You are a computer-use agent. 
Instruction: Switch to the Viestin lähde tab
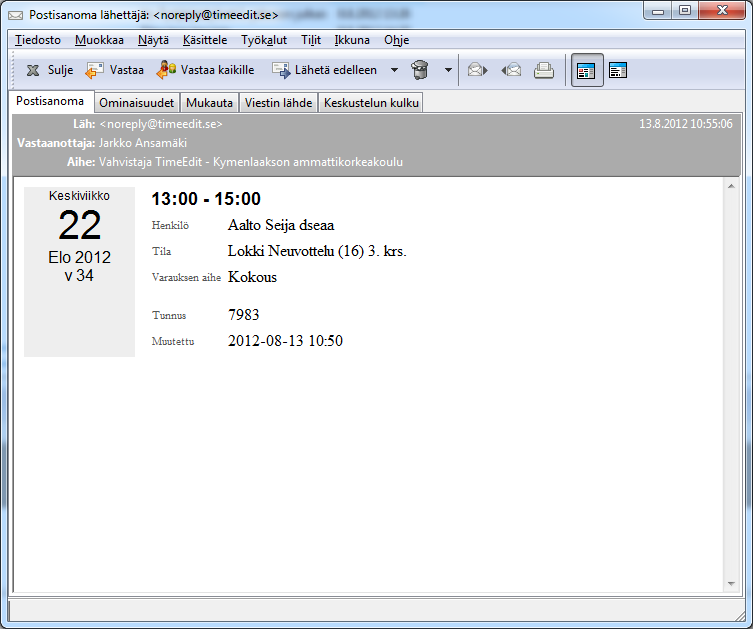(279, 103)
